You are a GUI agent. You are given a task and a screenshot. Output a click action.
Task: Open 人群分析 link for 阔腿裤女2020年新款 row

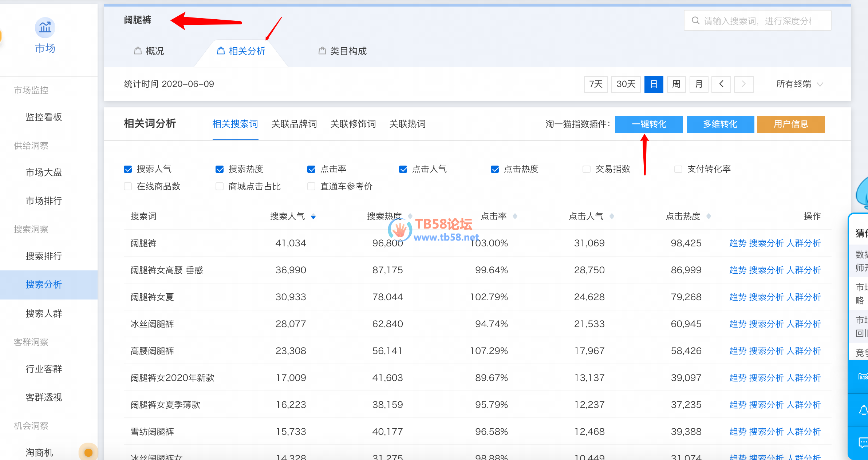pyautogui.click(x=804, y=378)
